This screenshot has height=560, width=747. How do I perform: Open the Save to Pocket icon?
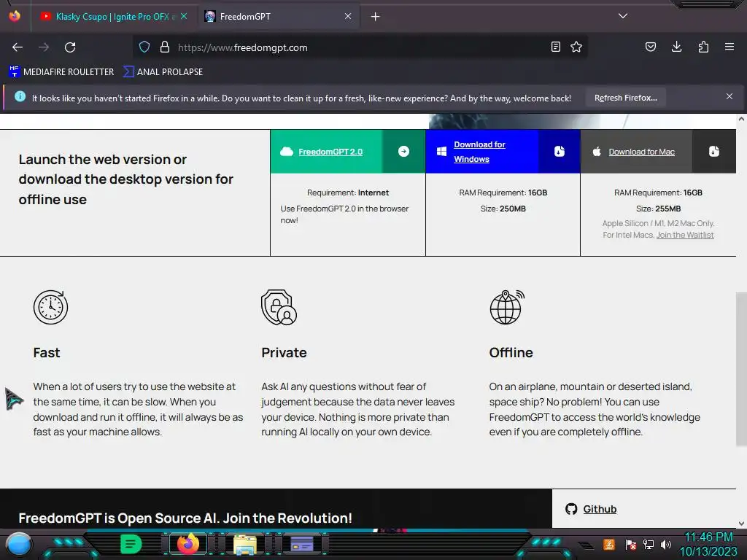click(650, 47)
